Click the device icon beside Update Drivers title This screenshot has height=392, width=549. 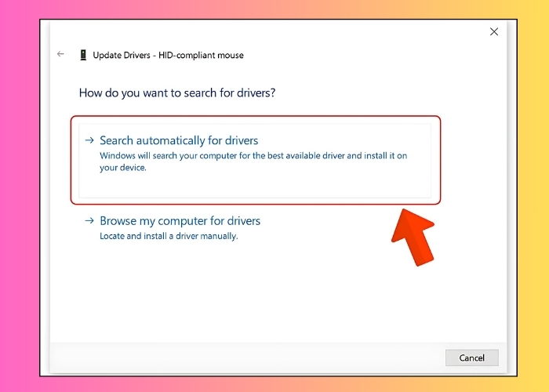83,55
